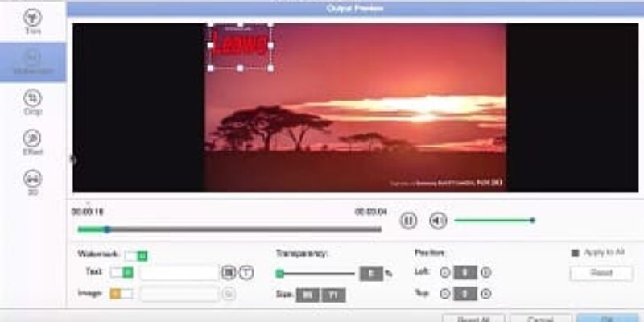
Task: Open the 3D tab in sidebar
Action: [32, 183]
